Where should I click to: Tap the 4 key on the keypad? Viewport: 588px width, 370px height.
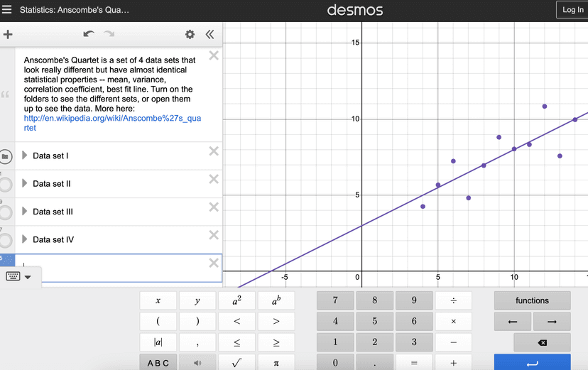[x=335, y=321]
